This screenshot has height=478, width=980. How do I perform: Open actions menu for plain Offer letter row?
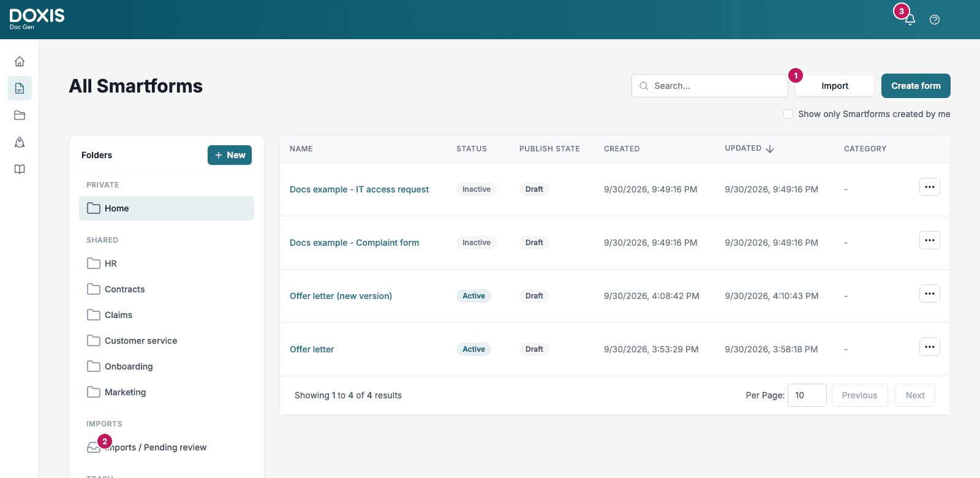coord(930,347)
